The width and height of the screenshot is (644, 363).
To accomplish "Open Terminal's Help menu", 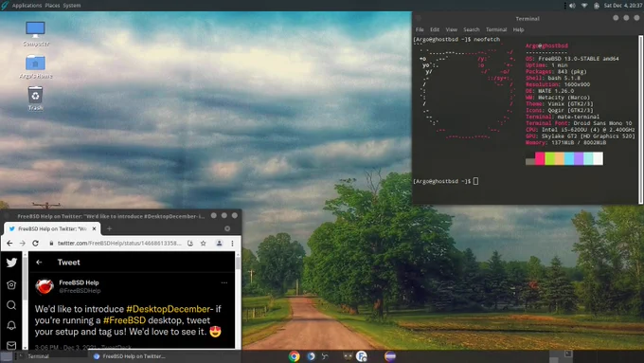I will point(518,29).
